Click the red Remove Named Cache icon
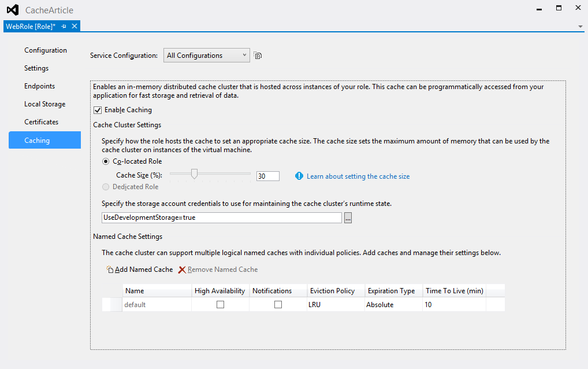Screen dimensions: 588x369 click(182, 270)
